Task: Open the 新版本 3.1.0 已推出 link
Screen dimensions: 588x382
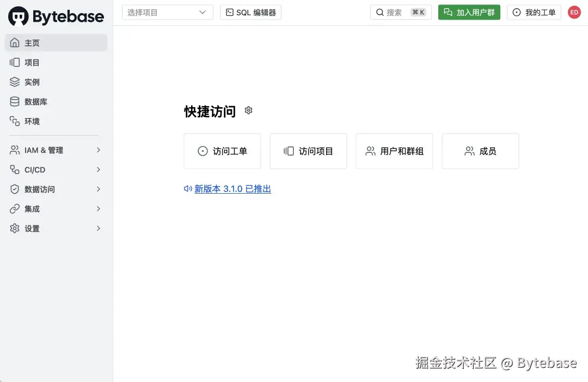Action: tap(232, 189)
